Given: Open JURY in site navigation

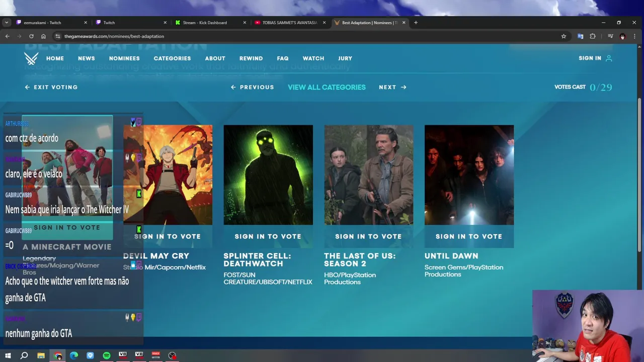Looking at the screenshot, I should (x=345, y=58).
